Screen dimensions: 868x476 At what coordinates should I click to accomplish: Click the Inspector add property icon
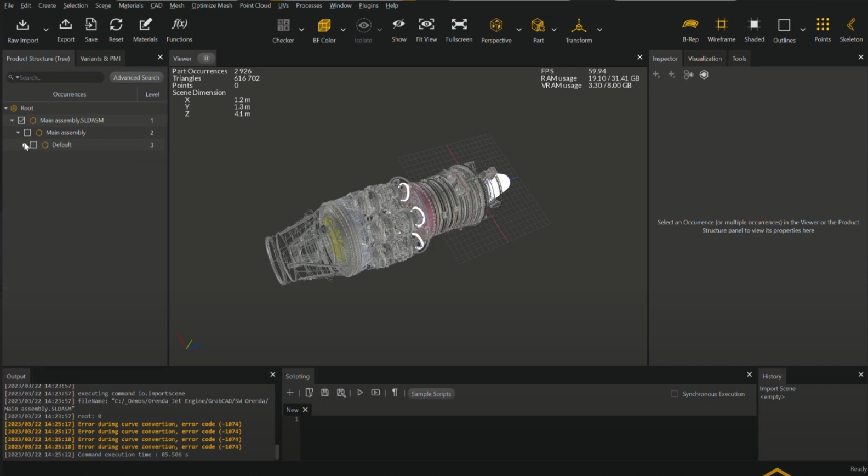pos(656,75)
